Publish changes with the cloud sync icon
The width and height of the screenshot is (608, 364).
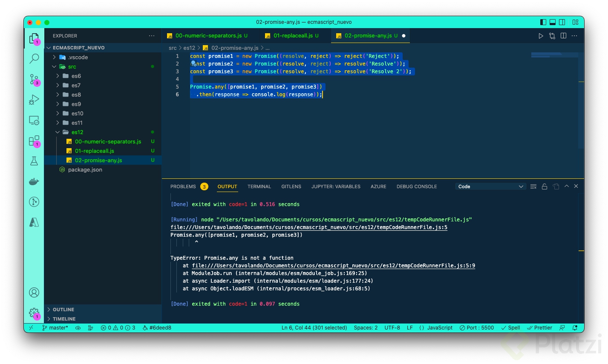click(x=78, y=328)
